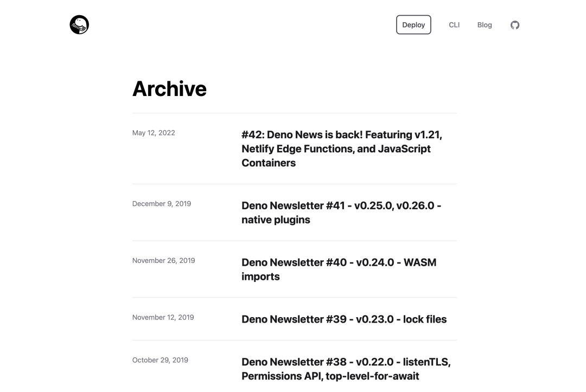The height and width of the screenshot is (392, 586).
Task: Click the 'Netlify Edge Functions' title line
Action: [336, 149]
